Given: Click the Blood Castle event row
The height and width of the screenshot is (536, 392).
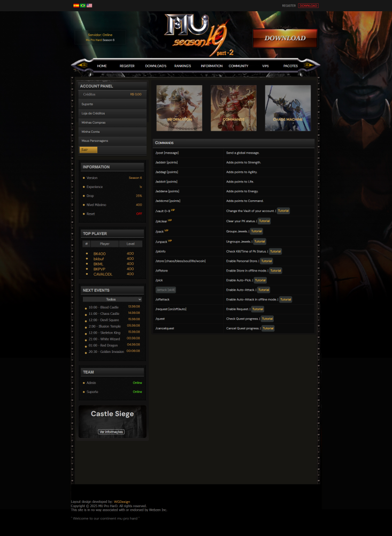Looking at the screenshot, I should [112, 307].
